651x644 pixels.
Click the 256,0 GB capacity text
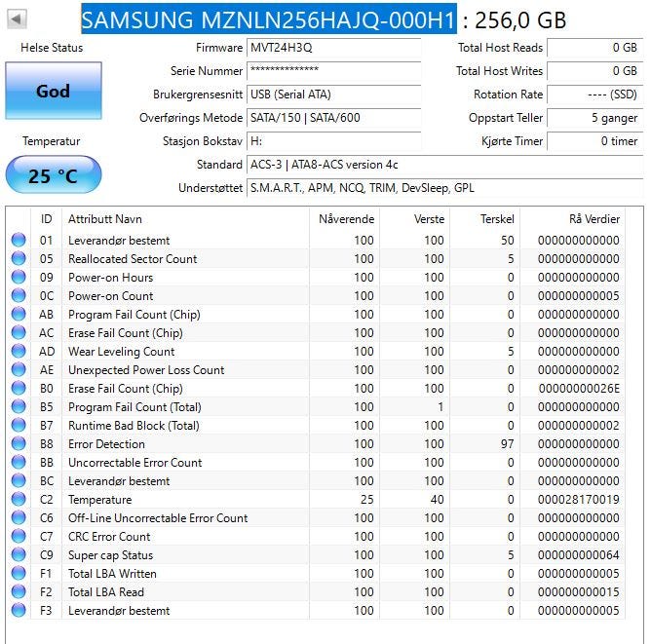coord(520,19)
